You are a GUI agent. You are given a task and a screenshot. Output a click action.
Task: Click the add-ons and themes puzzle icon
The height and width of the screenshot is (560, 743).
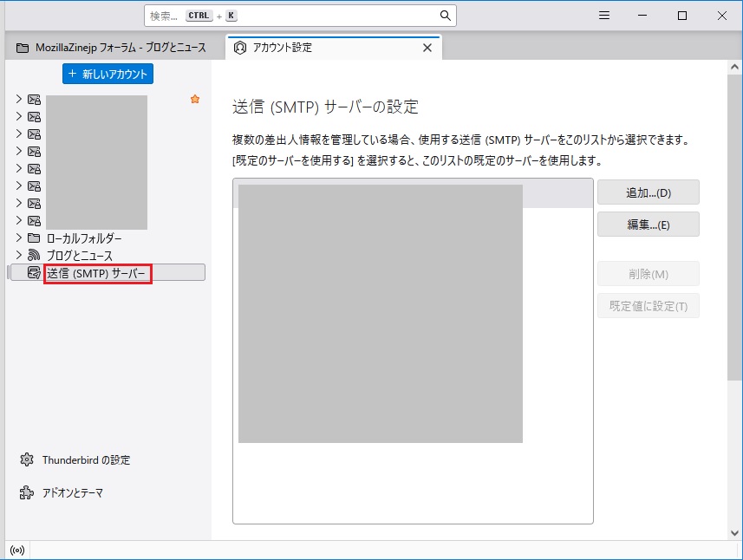[x=27, y=492]
